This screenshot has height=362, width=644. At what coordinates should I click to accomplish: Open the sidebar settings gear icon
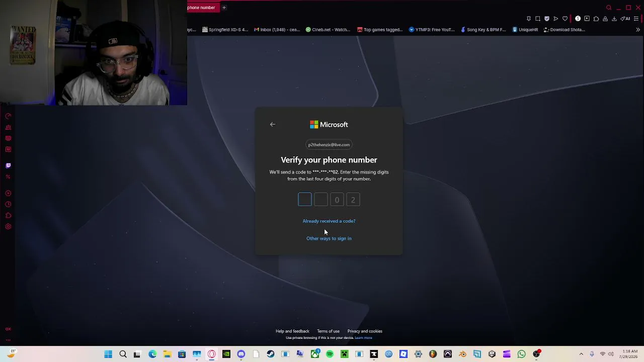tap(8, 227)
